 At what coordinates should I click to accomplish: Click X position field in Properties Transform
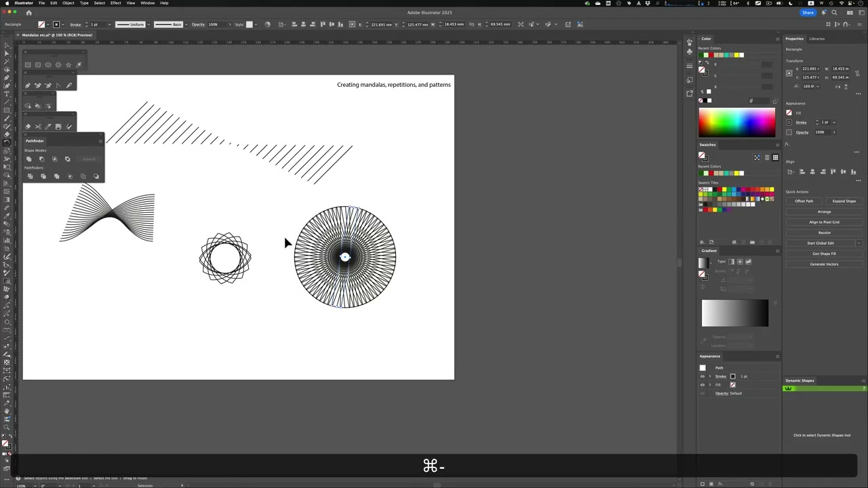click(810, 69)
